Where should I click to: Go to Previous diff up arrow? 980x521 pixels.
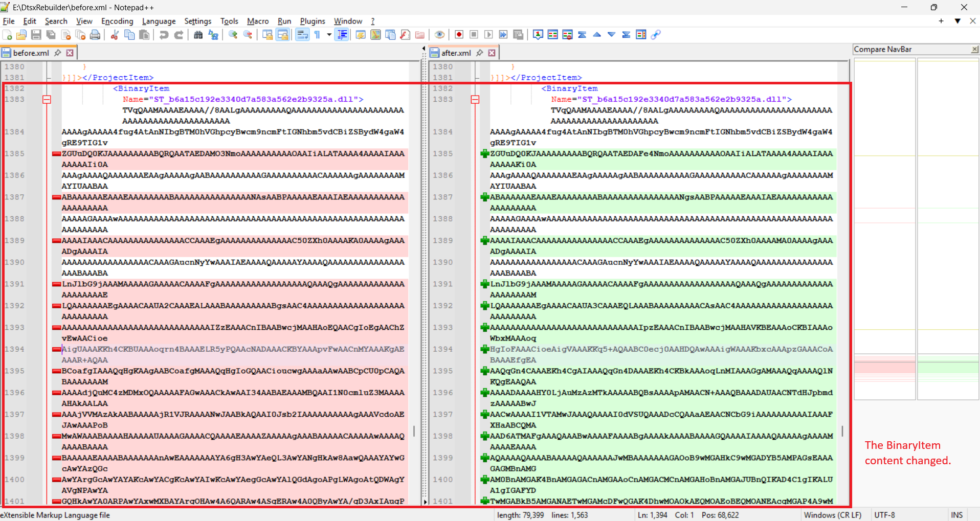597,35
